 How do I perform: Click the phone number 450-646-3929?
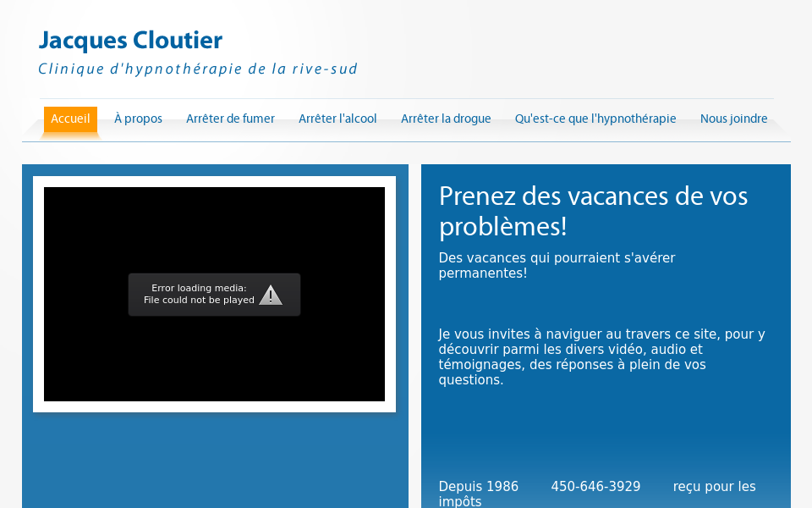click(595, 487)
